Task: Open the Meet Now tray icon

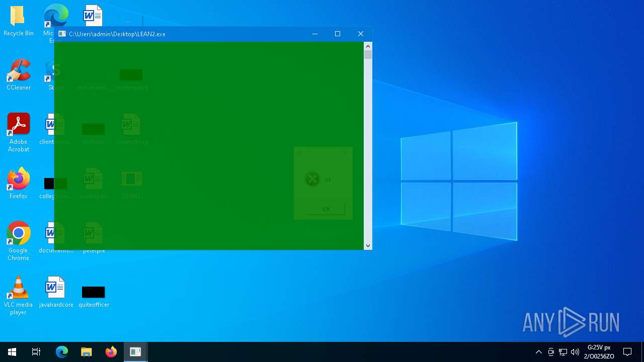Action: click(551, 352)
